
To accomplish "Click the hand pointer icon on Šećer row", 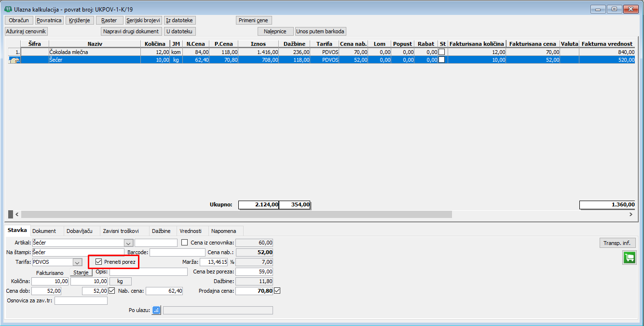I will click(x=14, y=60).
